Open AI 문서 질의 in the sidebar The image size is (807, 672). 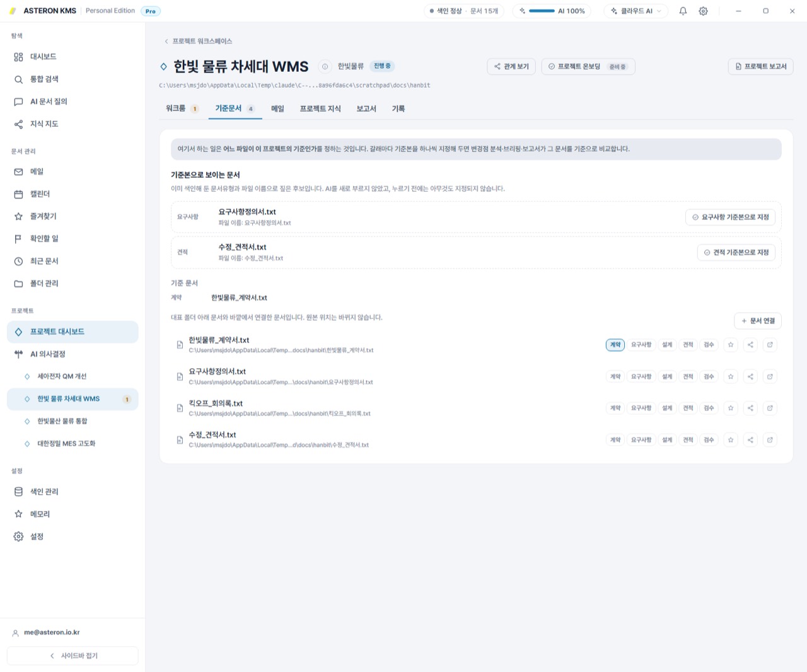73,101
